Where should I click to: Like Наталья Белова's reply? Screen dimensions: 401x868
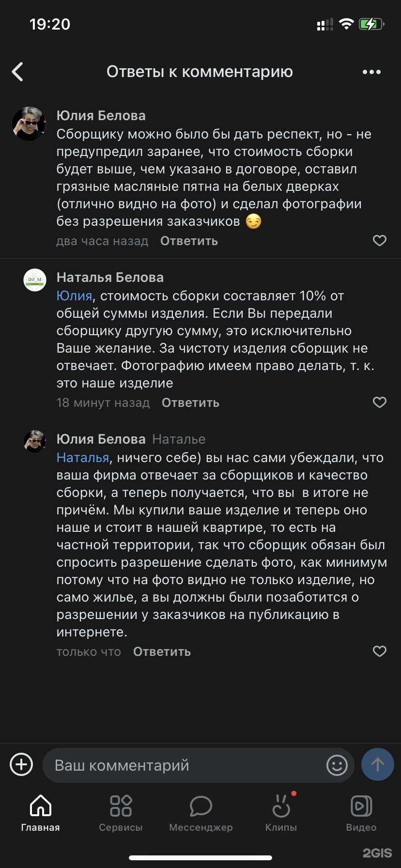[380, 402]
